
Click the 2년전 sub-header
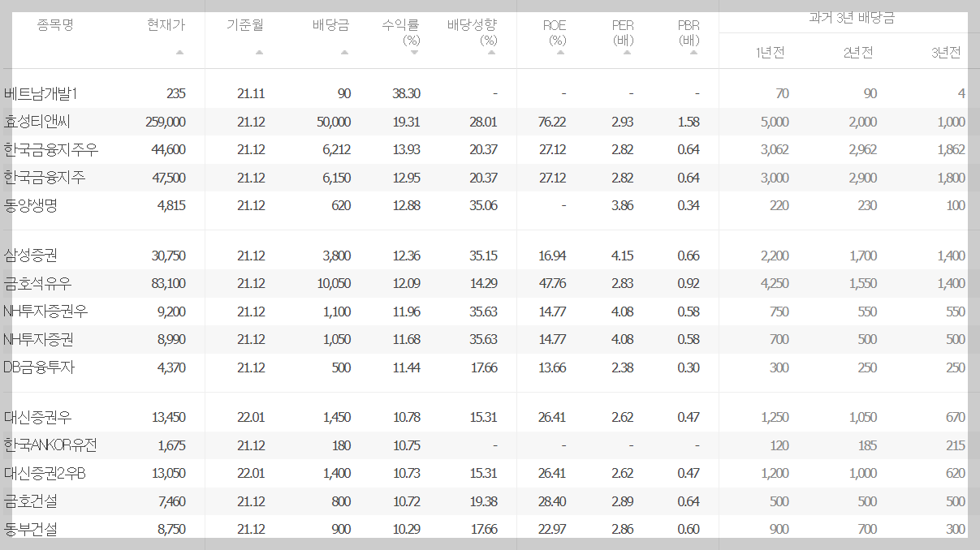858,53
